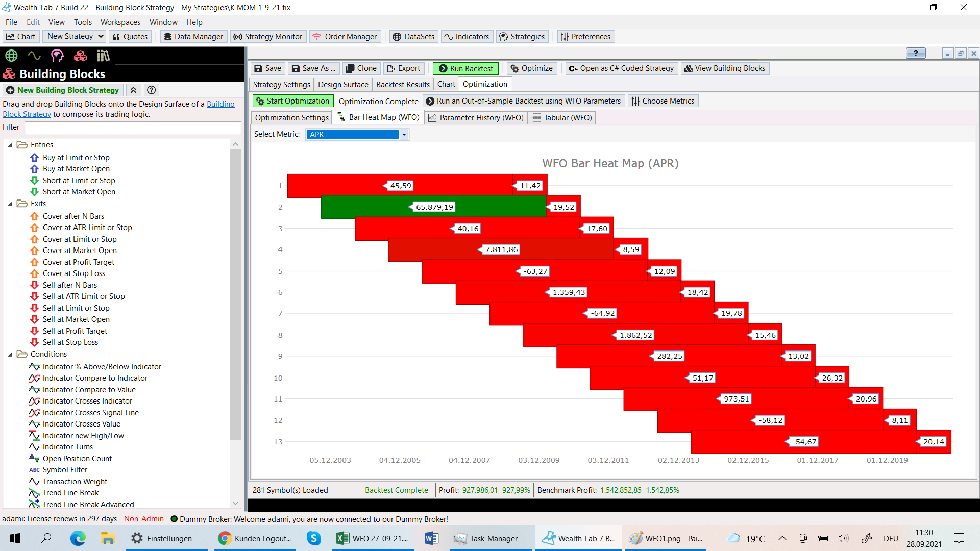Viewport: 980px width, 551px height.
Task: Click the Choose Metrics button
Action: pos(663,101)
